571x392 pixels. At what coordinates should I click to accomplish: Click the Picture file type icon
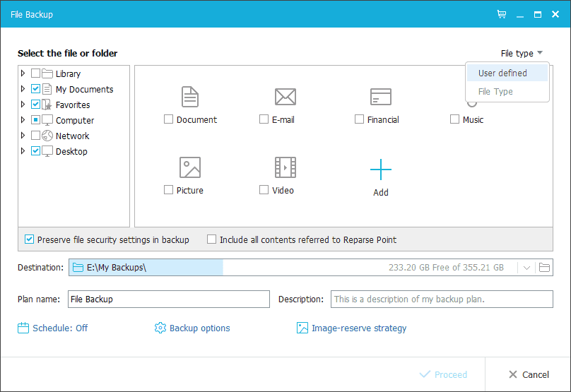pyautogui.click(x=189, y=167)
